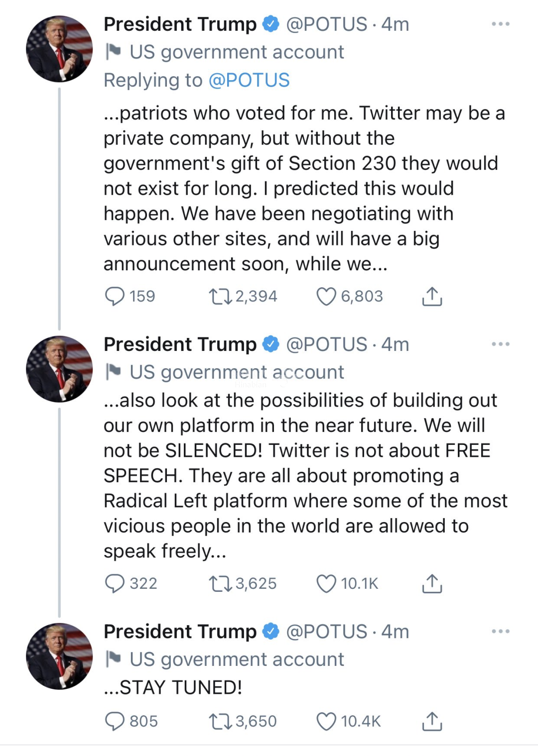The width and height of the screenshot is (538, 756).
Task: Retweet the tweet with 3,625 retweets
Action: pyautogui.click(x=220, y=584)
